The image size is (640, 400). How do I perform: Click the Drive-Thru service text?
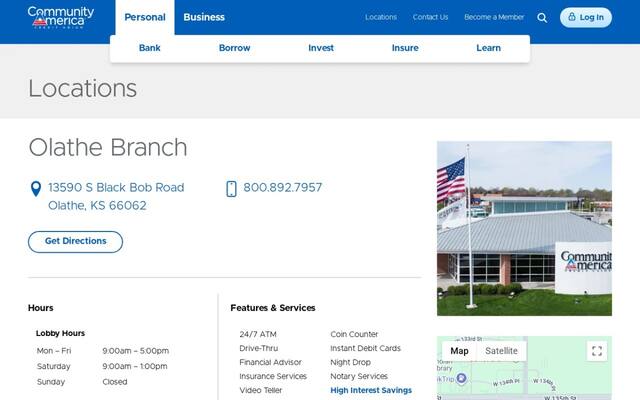[x=259, y=348]
